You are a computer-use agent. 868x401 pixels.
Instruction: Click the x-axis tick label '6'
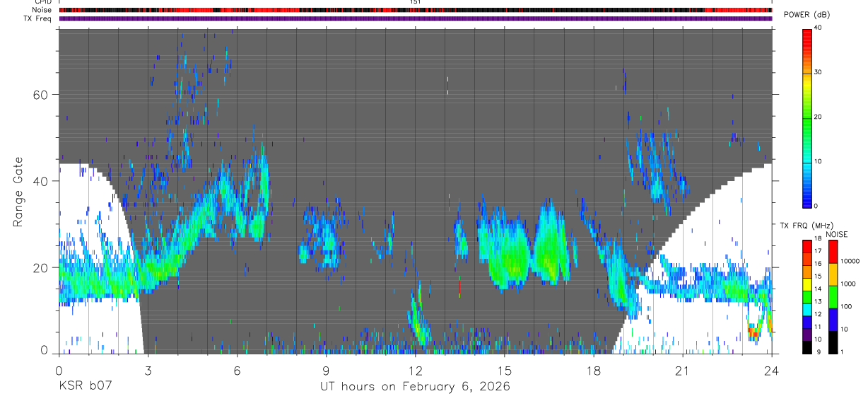(237, 370)
